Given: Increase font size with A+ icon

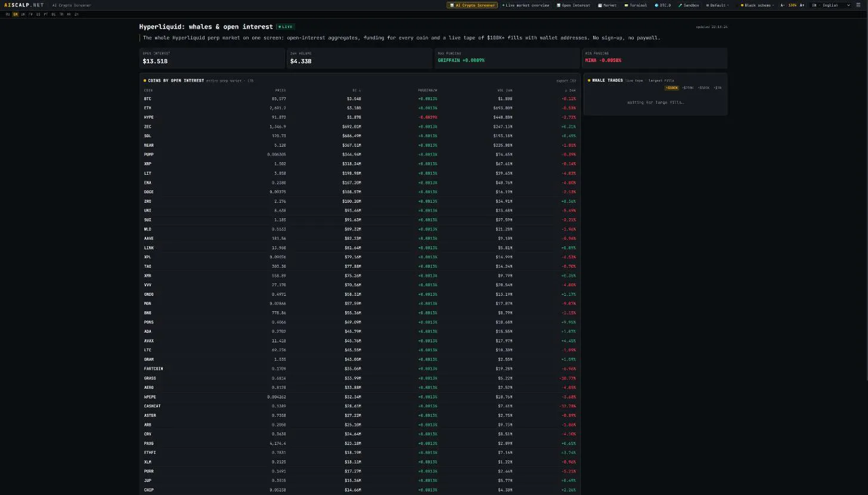Looking at the screenshot, I should click(802, 5).
